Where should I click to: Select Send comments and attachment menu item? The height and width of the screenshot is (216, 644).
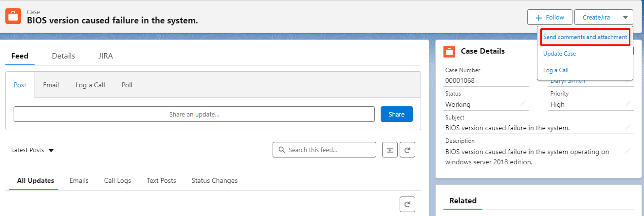point(585,37)
